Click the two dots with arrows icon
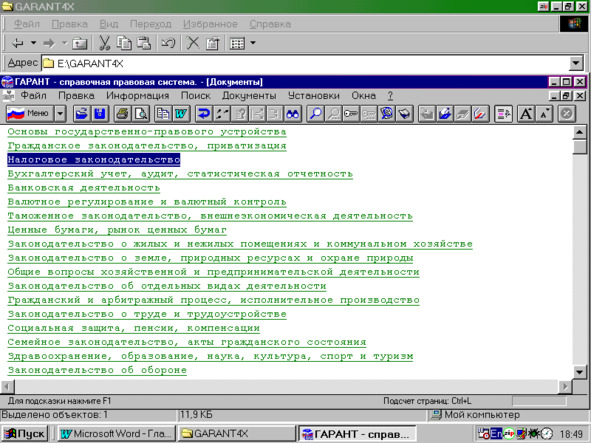The height and width of the screenshot is (443, 591). point(222,113)
